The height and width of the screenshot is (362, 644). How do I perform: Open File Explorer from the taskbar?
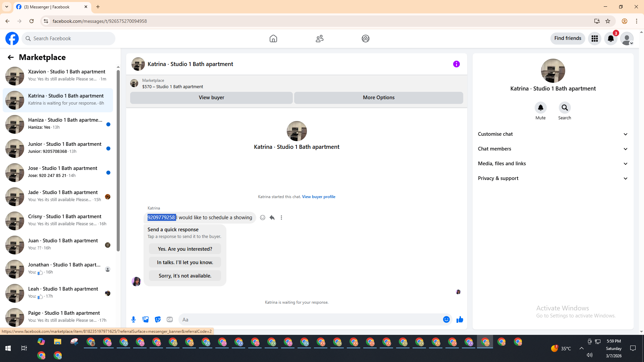[x=58, y=342]
